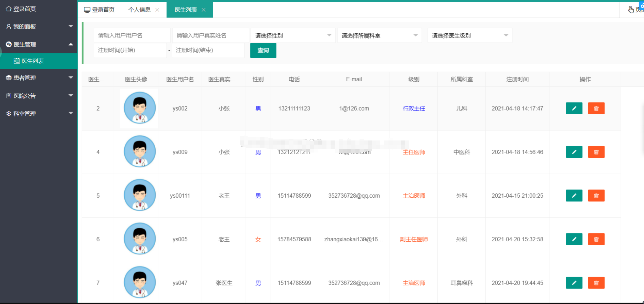Edit doctor ys002 with pencil button
The width and height of the screenshot is (644, 304).
(x=574, y=108)
